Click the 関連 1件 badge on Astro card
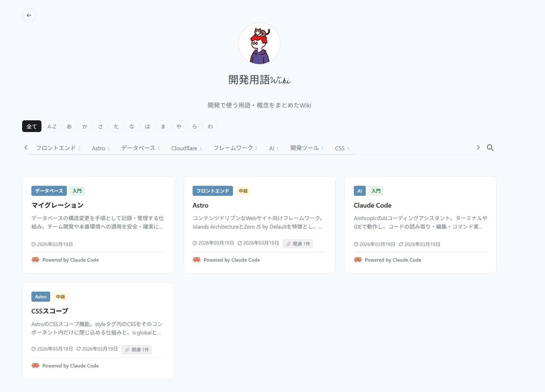Screen dimensions: 545x392 coord(298,244)
